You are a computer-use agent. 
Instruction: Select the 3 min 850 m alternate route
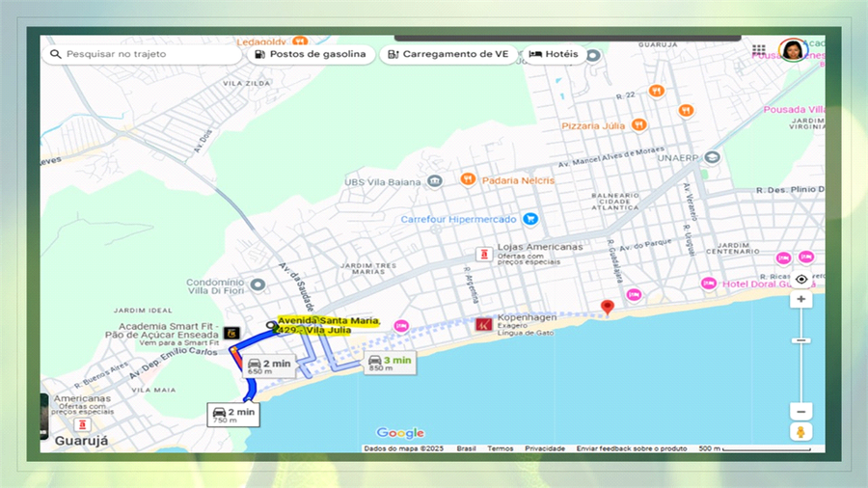(389, 364)
